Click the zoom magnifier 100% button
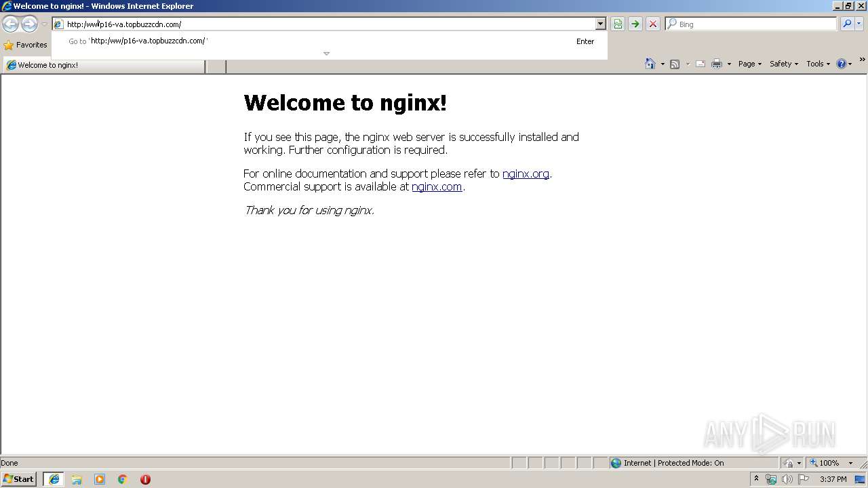 [x=824, y=463]
